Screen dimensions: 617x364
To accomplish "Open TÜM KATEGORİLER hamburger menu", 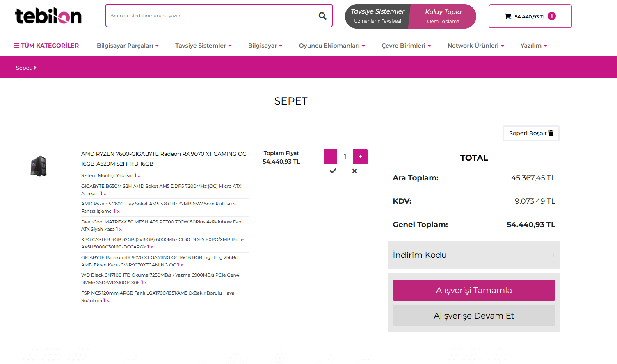I will point(46,45).
